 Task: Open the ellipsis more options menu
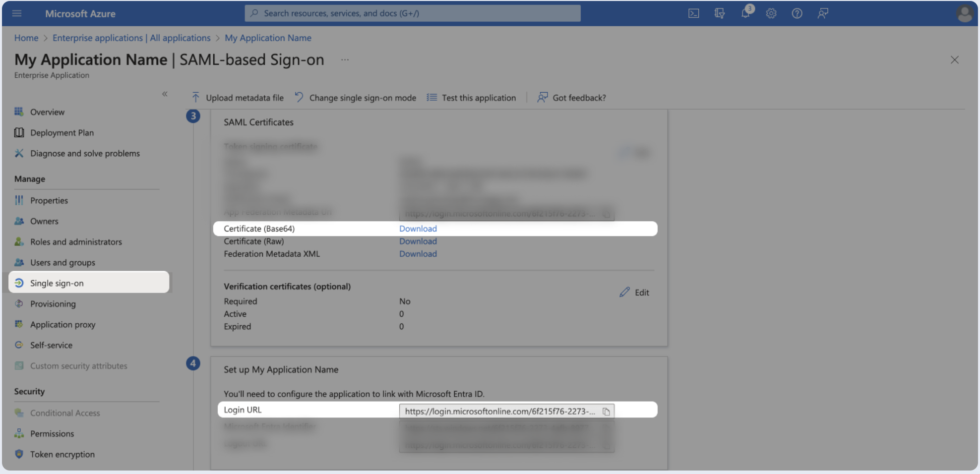[x=345, y=60]
